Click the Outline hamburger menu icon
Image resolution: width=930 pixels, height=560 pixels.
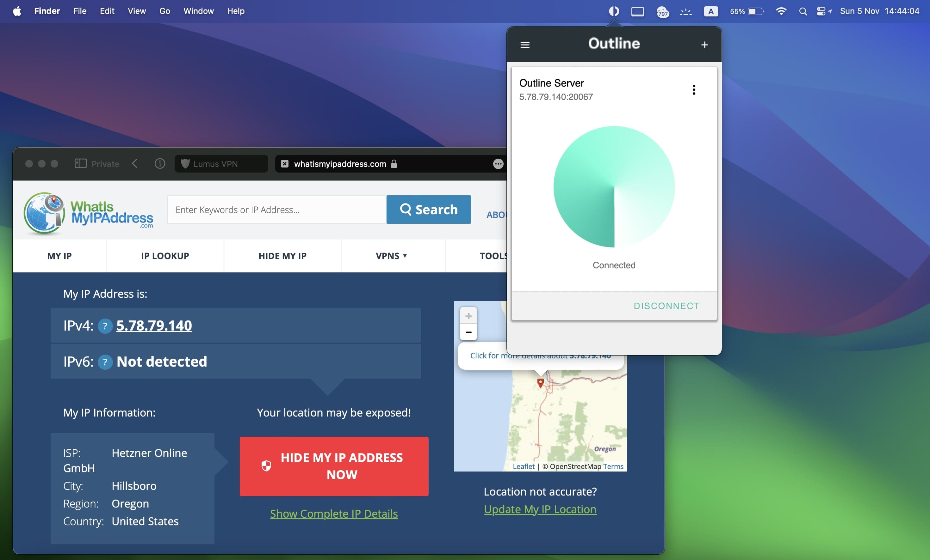(525, 44)
